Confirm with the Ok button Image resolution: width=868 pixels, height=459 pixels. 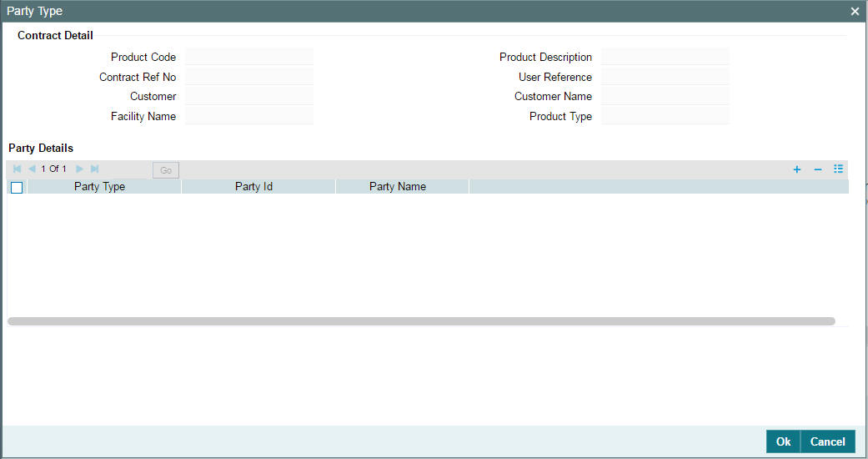(x=783, y=441)
